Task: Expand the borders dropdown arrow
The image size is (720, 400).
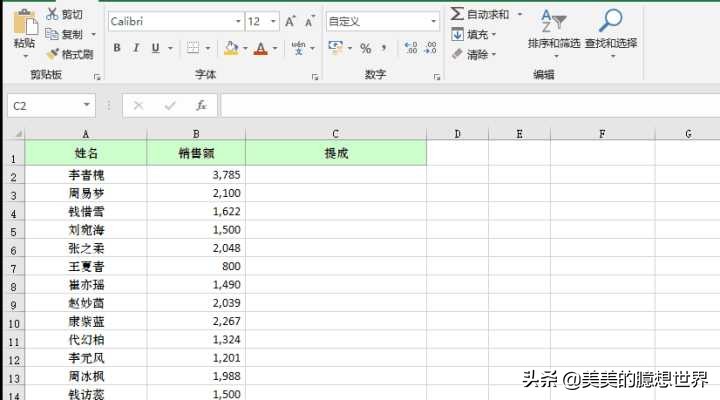Action: [x=208, y=48]
